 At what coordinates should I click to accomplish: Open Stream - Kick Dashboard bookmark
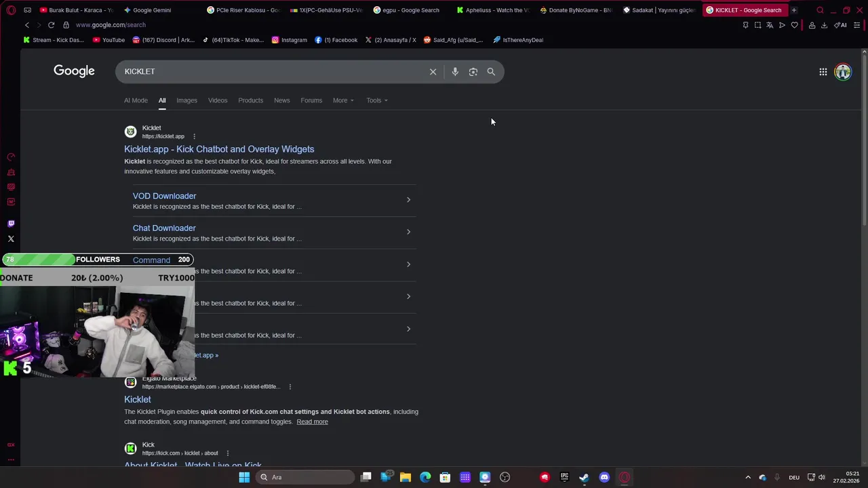(54, 40)
